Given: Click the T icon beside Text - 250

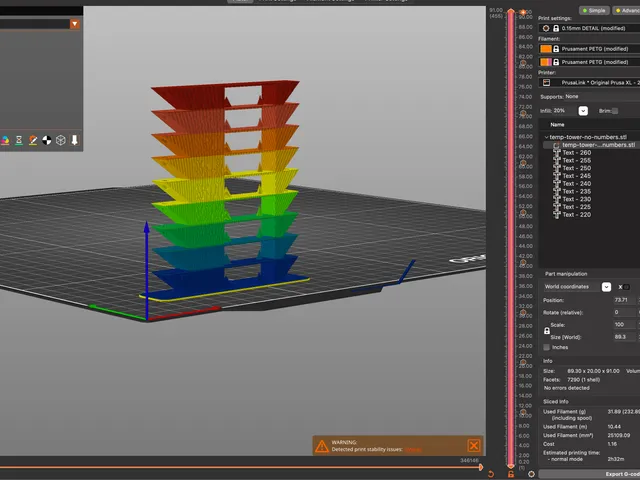Looking at the screenshot, I should click(x=557, y=168).
